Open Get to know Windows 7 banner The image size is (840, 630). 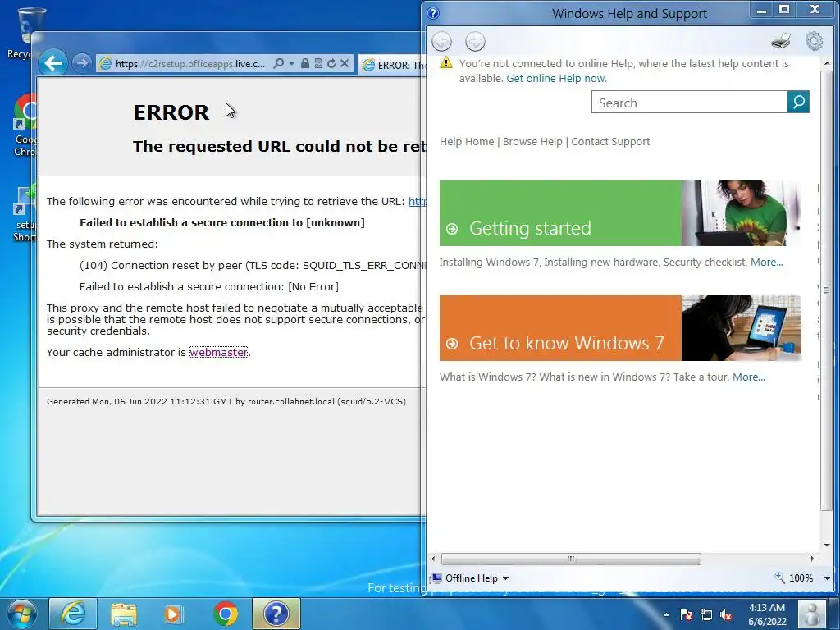click(560, 328)
